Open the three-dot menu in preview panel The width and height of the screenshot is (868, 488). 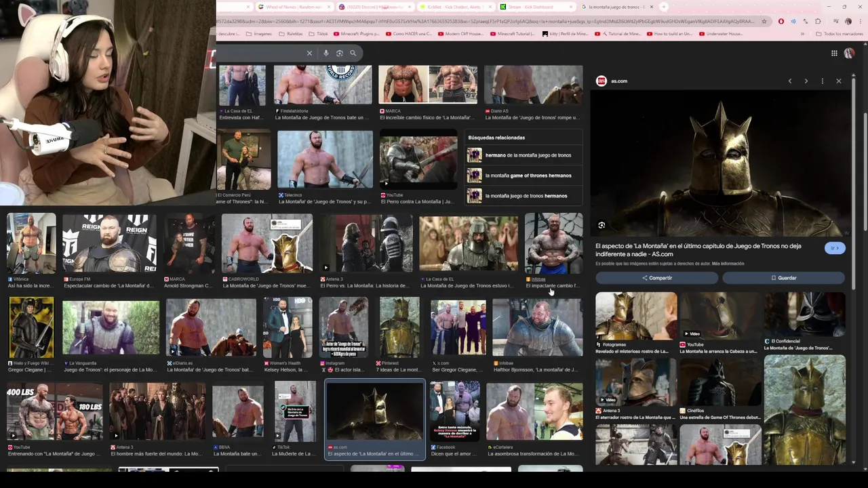tap(823, 81)
